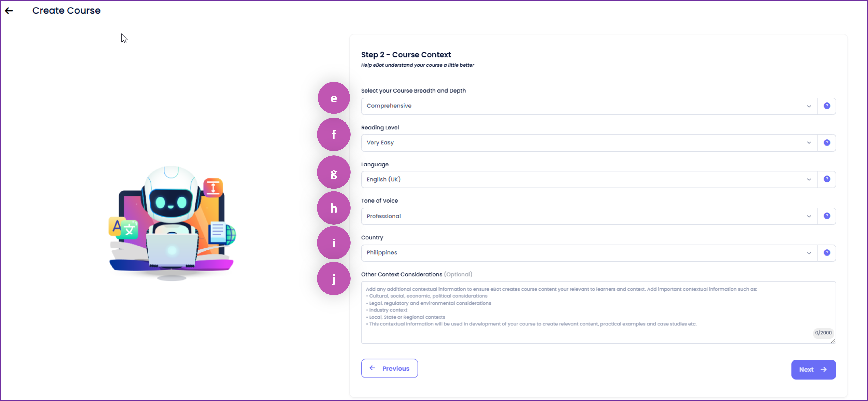Viewport: 868px width, 401px height.
Task: Open help icon for Reading Level
Action: click(827, 143)
